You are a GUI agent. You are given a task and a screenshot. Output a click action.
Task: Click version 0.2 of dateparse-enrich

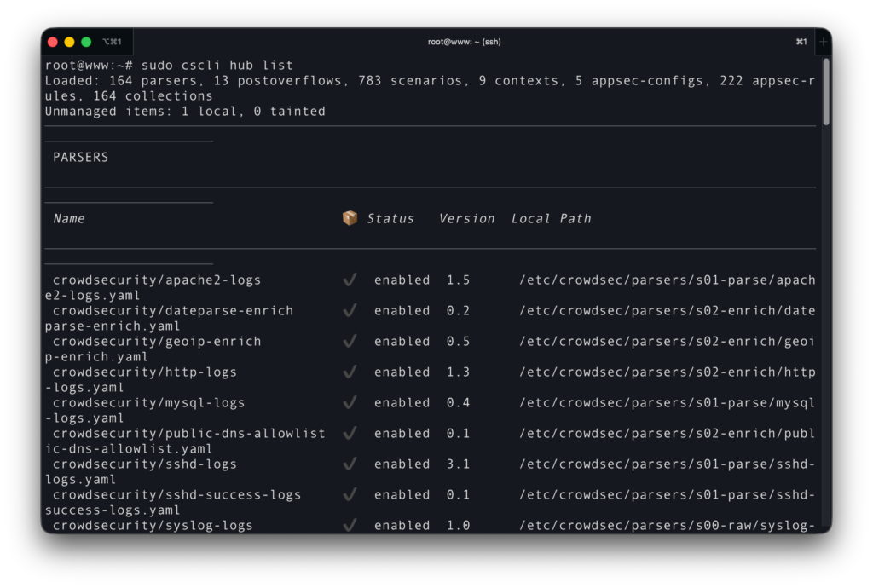point(458,310)
